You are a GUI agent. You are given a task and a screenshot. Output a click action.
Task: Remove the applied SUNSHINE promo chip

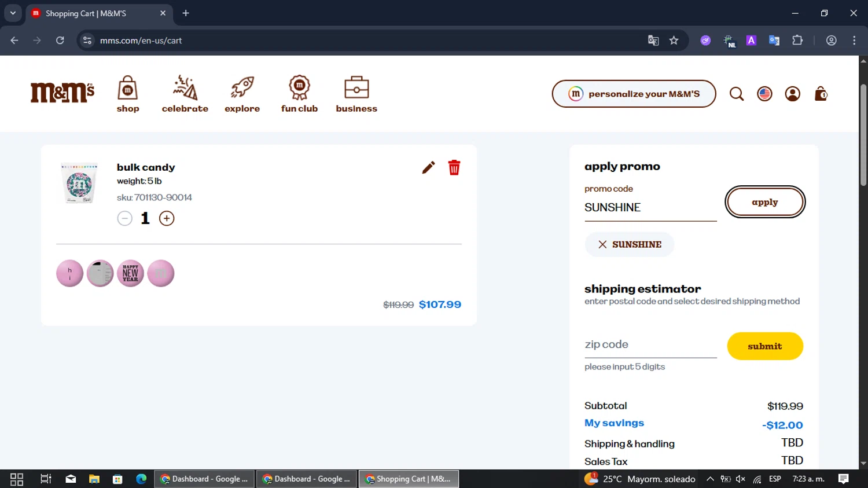click(602, 244)
